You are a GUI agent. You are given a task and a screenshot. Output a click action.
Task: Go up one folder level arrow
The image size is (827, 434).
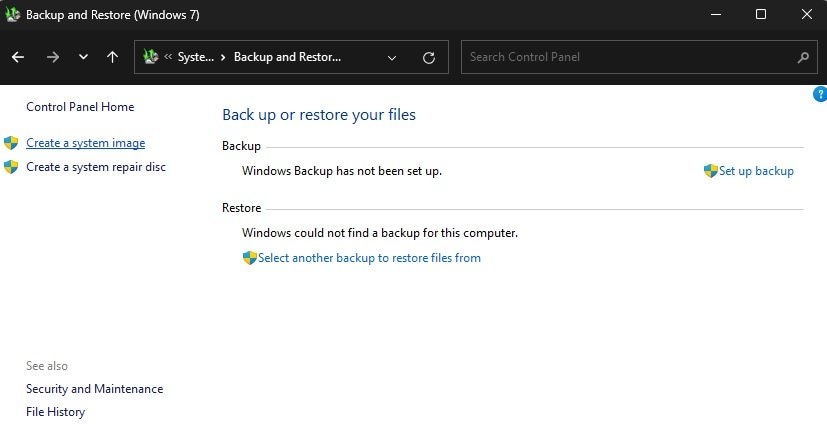click(112, 57)
